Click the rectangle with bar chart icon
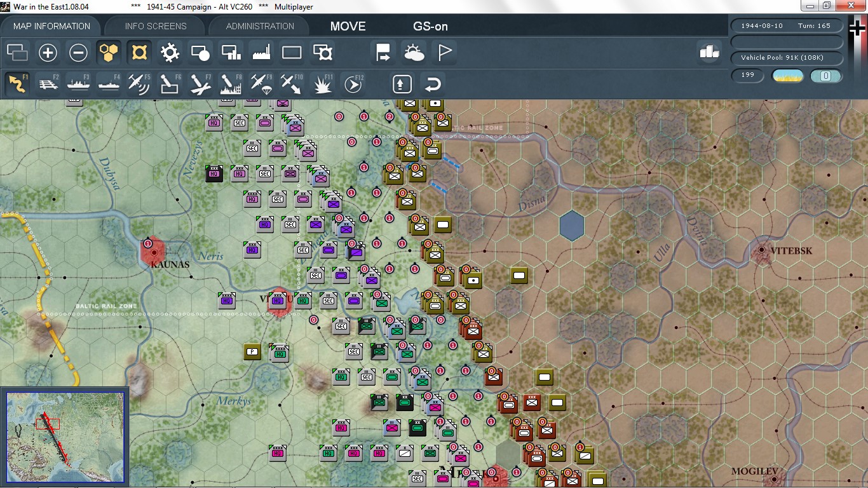868x488 pixels. pos(231,53)
